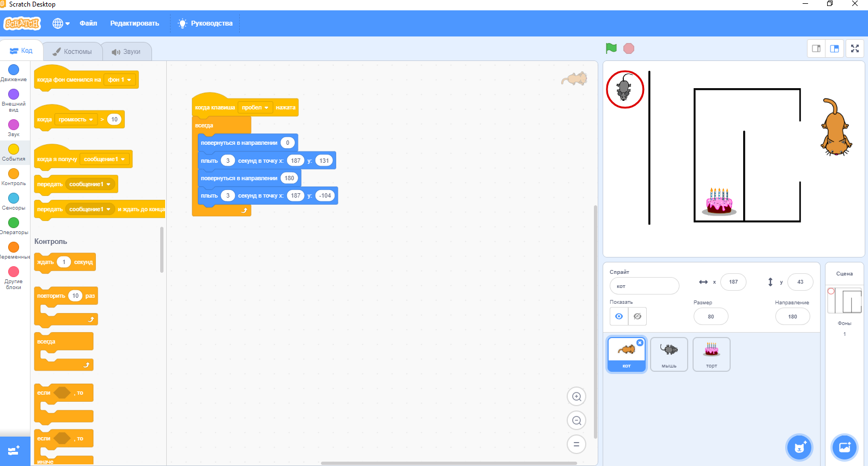Click the green flag to start
The height and width of the screenshot is (466, 868).
point(611,48)
